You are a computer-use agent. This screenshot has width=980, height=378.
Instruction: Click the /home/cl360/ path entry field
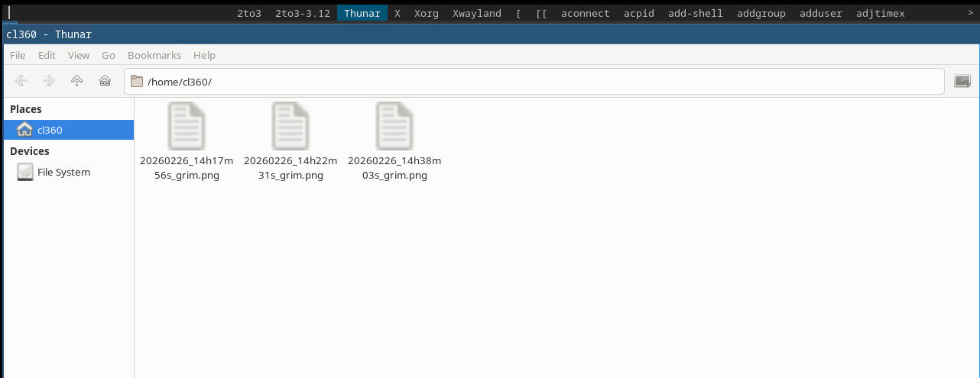tap(535, 82)
